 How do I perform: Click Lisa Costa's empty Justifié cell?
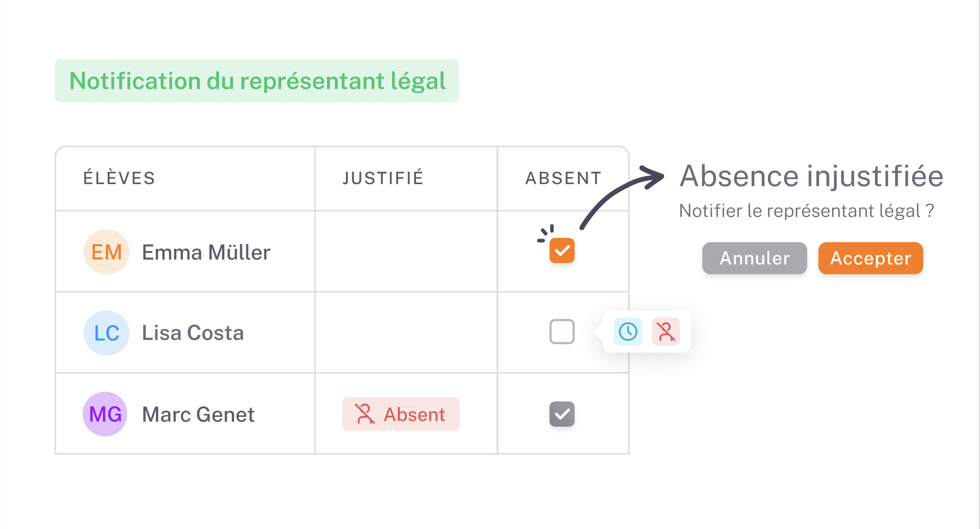pyautogui.click(x=406, y=332)
